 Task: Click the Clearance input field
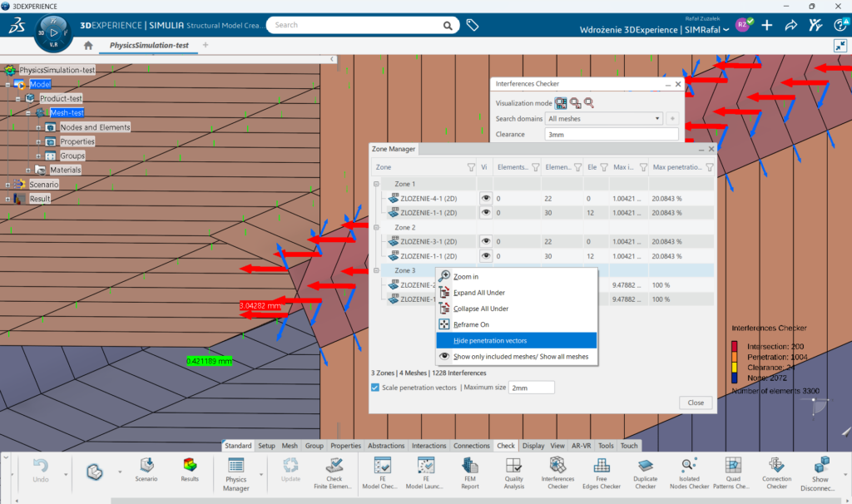pyautogui.click(x=611, y=134)
